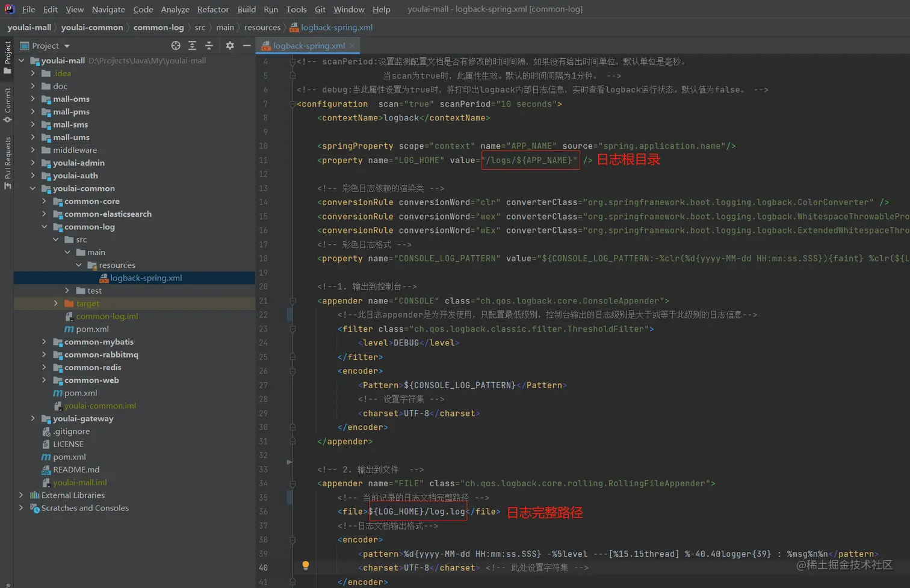This screenshot has width=910, height=588.
Task: Click fold marker on line 26 encoder
Action: coord(292,371)
